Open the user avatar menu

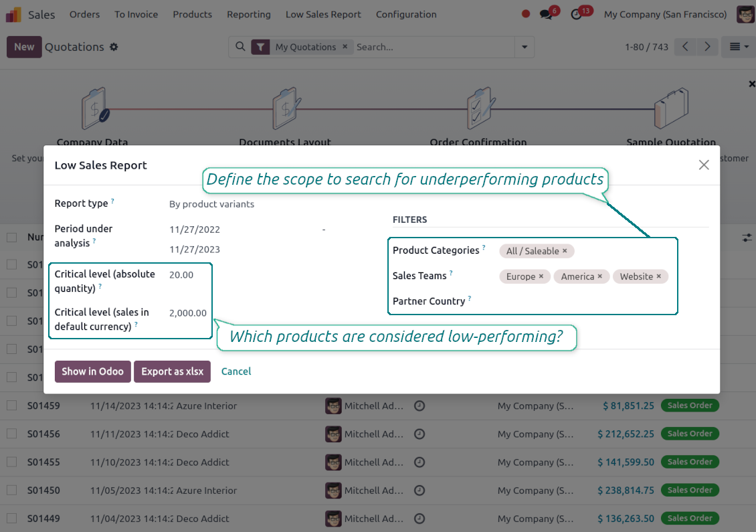[x=746, y=14]
